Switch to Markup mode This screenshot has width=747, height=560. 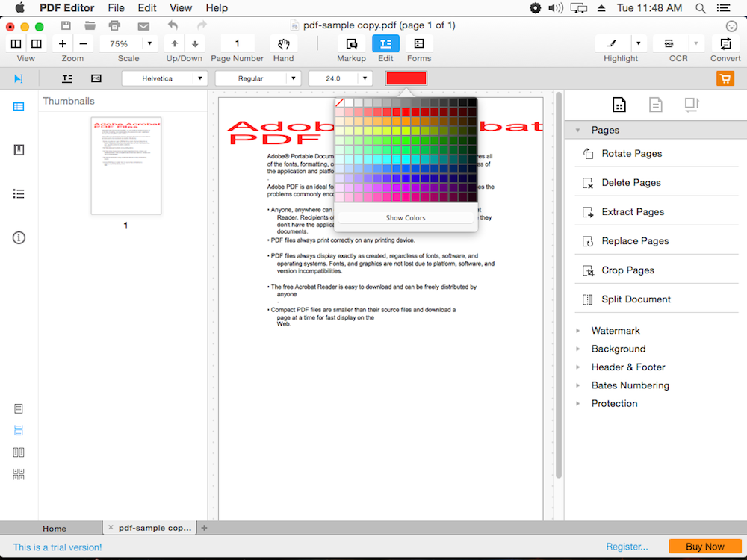tap(352, 44)
